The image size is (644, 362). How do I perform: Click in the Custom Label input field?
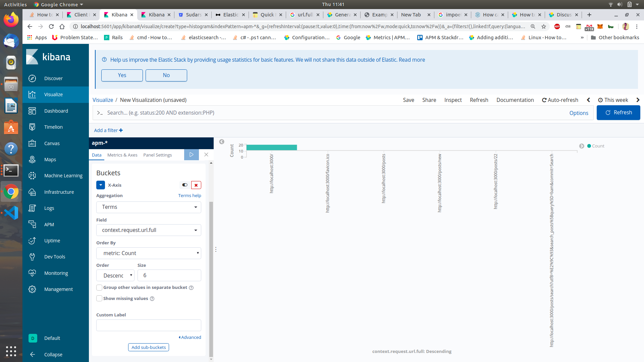click(149, 325)
